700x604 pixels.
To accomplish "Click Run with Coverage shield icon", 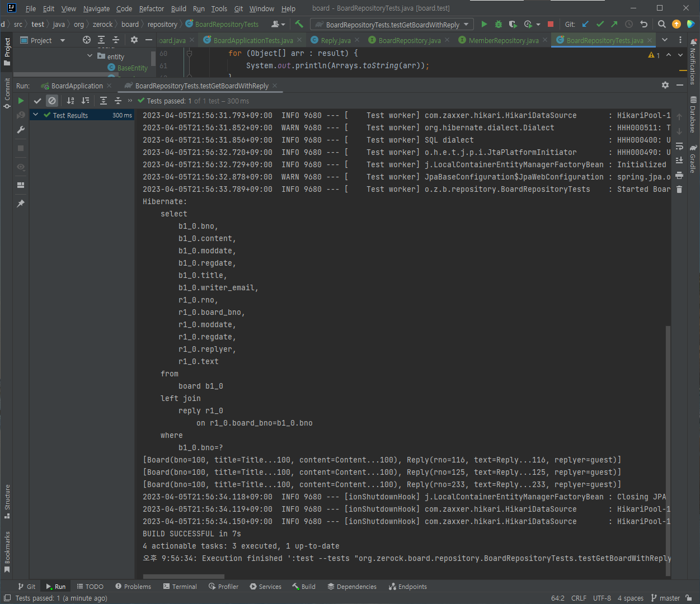I will click(x=513, y=24).
